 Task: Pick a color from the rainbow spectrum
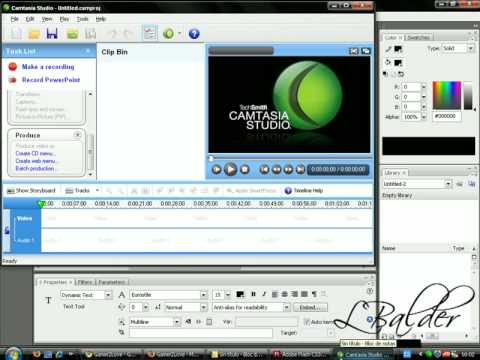tap(447, 95)
